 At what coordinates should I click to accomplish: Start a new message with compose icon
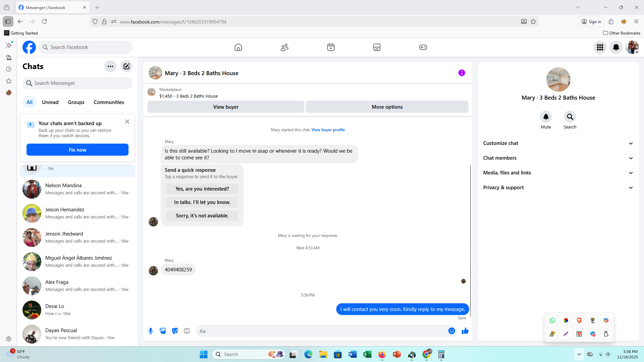(x=127, y=66)
